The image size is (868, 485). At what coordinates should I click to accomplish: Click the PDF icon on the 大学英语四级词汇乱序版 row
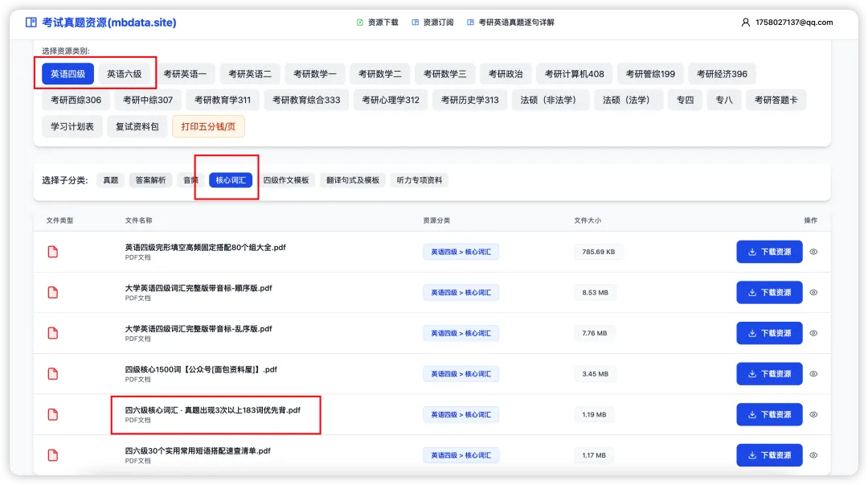[x=52, y=332]
